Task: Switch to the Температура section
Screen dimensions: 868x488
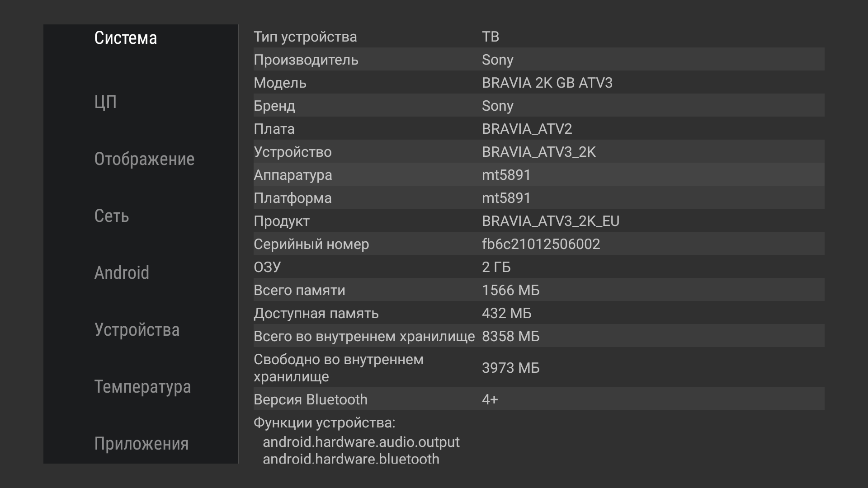Action: point(142,387)
